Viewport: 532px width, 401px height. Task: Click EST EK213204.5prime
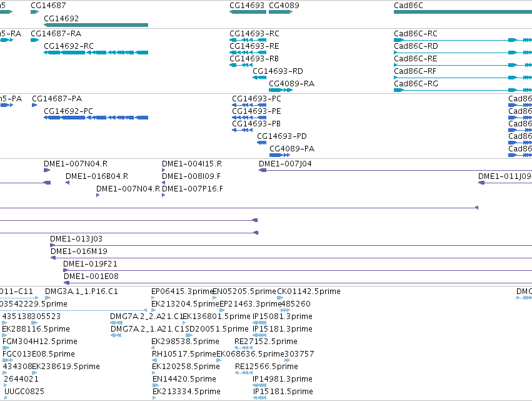(x=185, y=304)
